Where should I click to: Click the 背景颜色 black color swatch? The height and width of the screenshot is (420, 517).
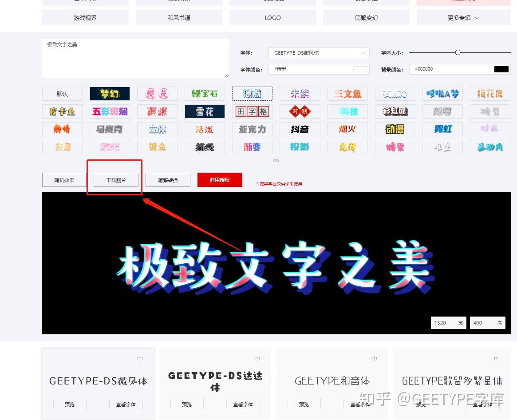coord(501,69)
